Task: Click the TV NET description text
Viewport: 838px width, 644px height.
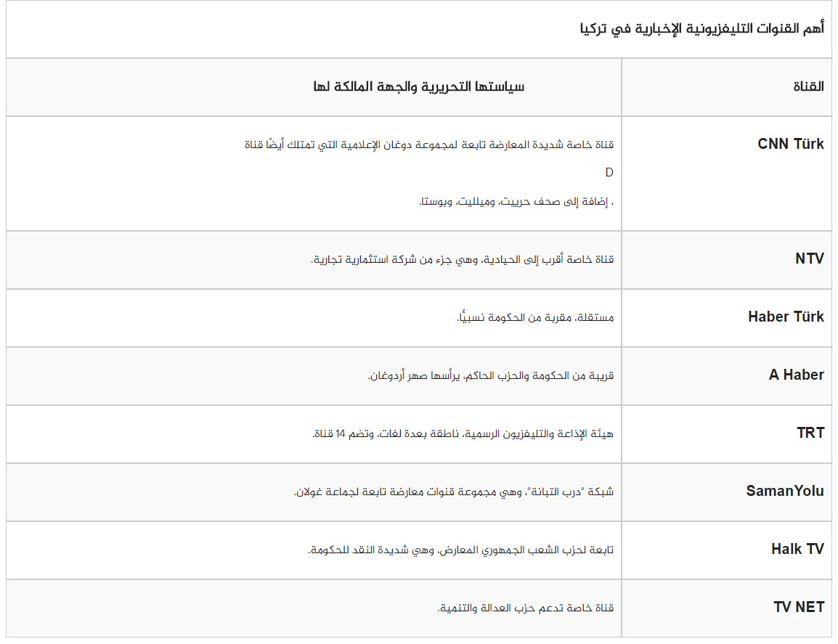Action: pos(525,608)
